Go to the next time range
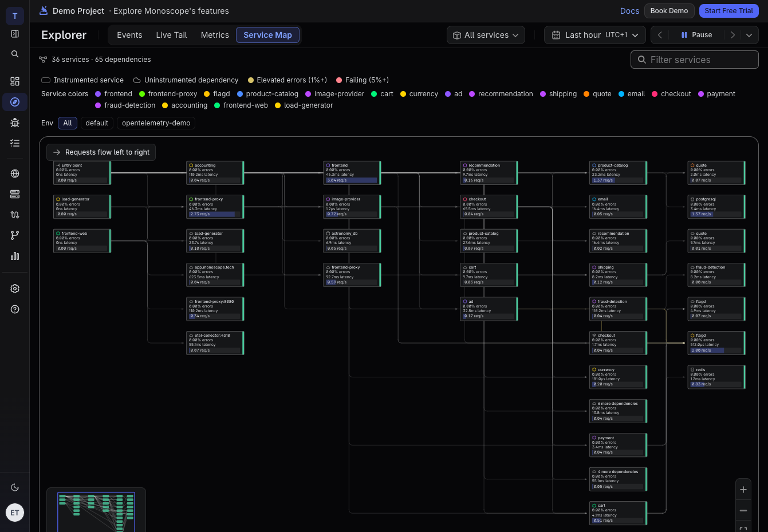Image resolution: width=768 pixels, height=532 pixels. point(732,35)
